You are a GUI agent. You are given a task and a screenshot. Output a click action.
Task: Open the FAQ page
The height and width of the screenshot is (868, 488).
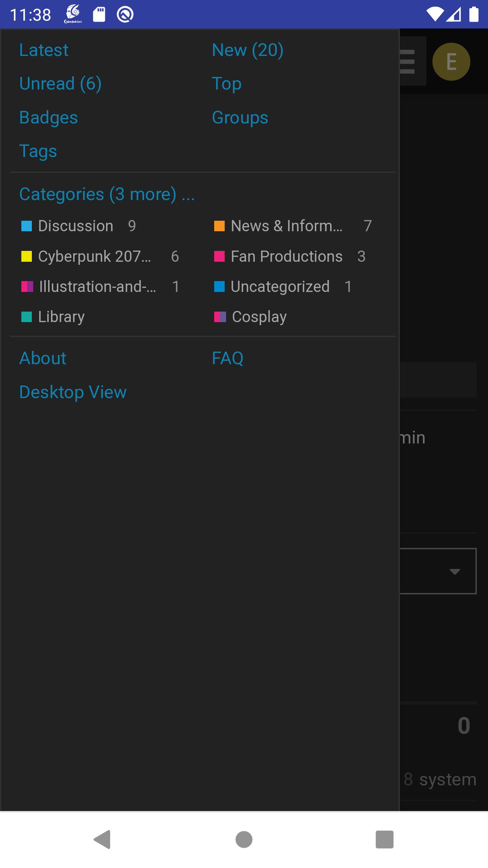pyautogui.click(x=227, y=358)
